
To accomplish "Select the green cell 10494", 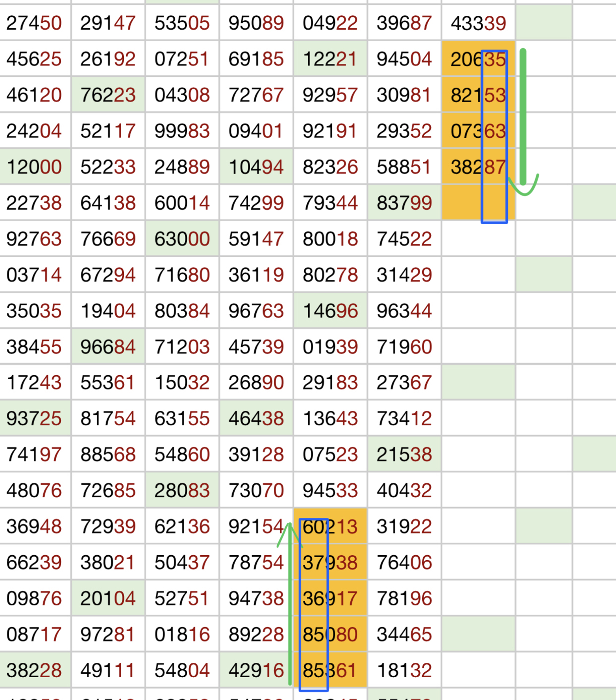I will point(256,167).
